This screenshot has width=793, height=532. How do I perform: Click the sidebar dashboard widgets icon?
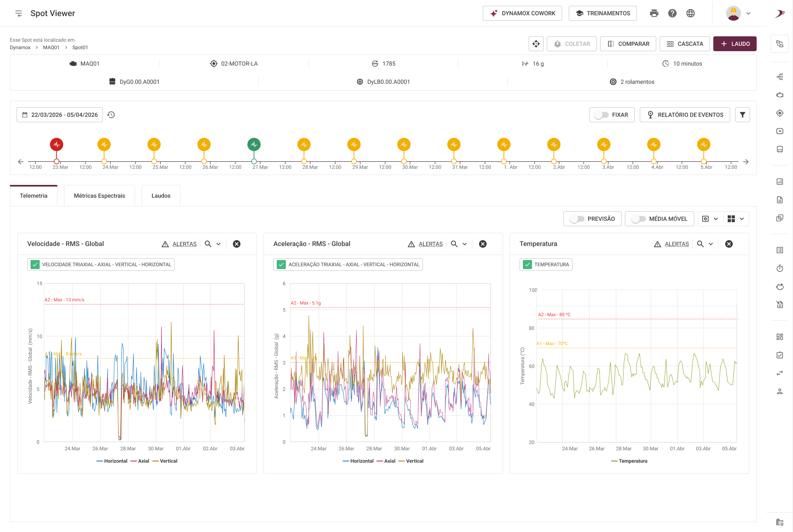pyautogui.click(x=780, y=337)
